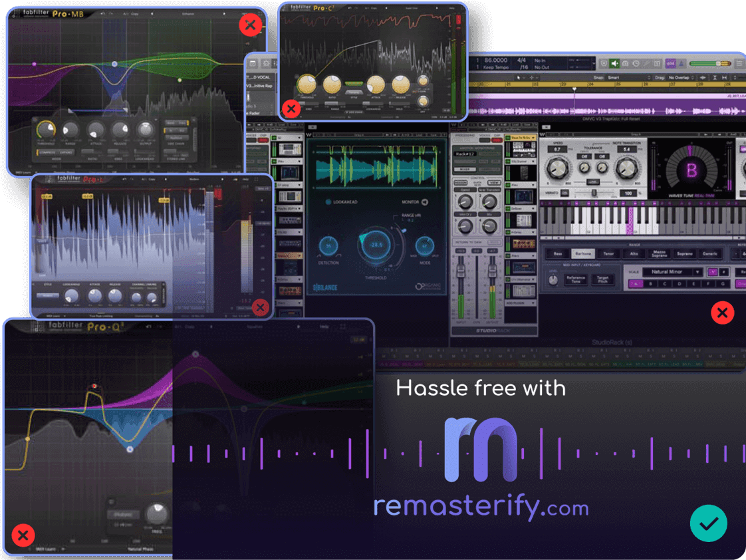Click the Target Pitch button

click(x=603, y=280)
